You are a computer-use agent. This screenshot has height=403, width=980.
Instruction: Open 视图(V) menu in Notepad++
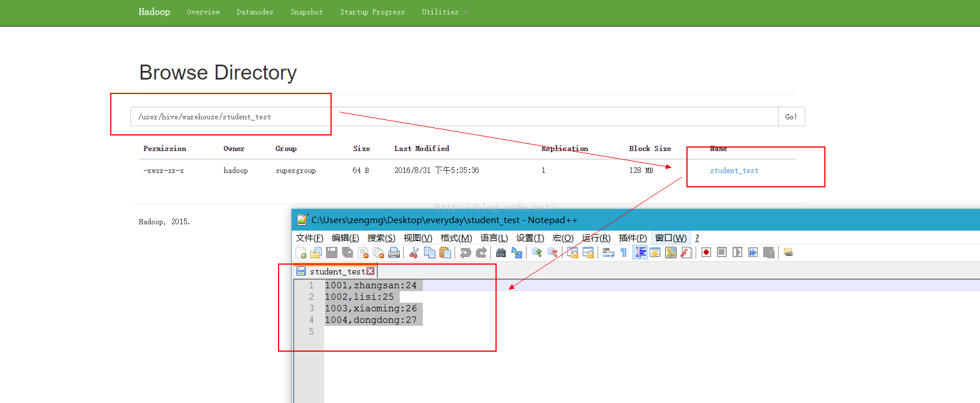[x=418, y=238]
